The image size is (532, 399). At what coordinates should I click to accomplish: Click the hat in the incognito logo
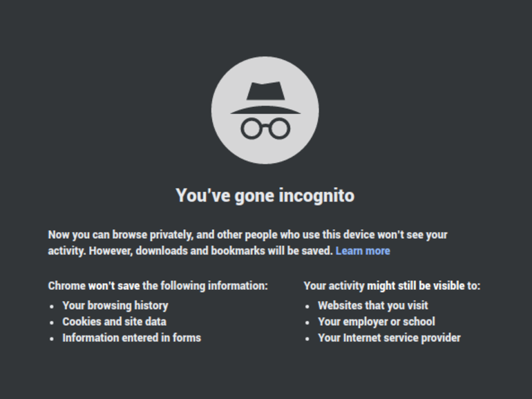tap(265, 98)
